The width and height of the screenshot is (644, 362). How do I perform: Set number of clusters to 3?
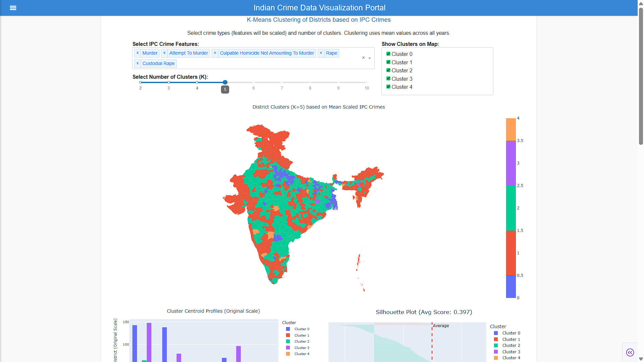(x=169, y=82)
